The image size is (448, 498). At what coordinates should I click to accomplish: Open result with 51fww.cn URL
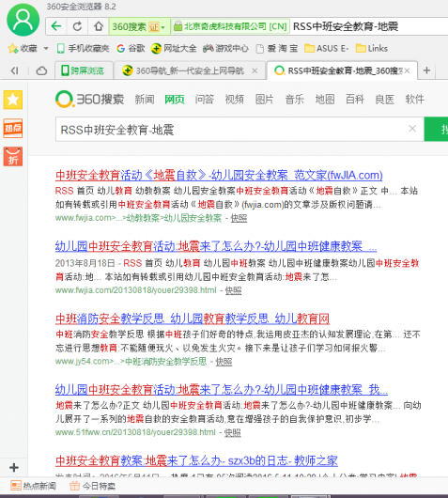222,390
